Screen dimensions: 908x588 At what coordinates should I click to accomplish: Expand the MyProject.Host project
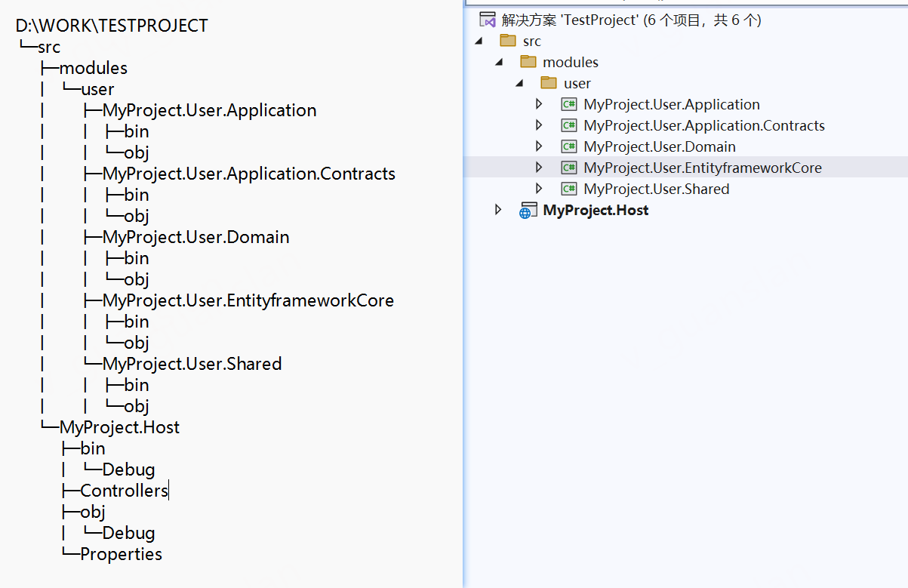498,210
